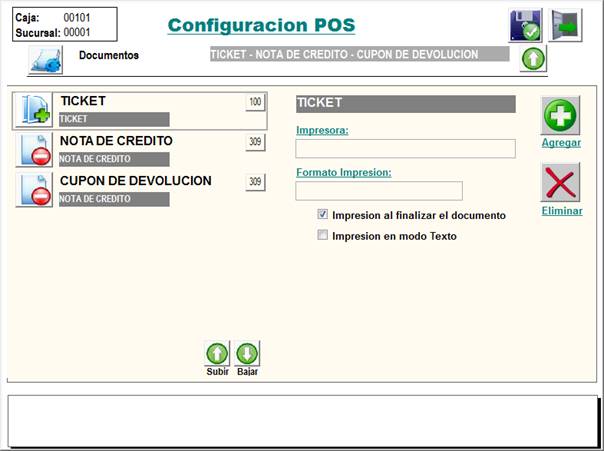Viewport: 604px width, 451px height.
Task: Click the Sucursal 00001 value
Action: (x=77, y=32)
